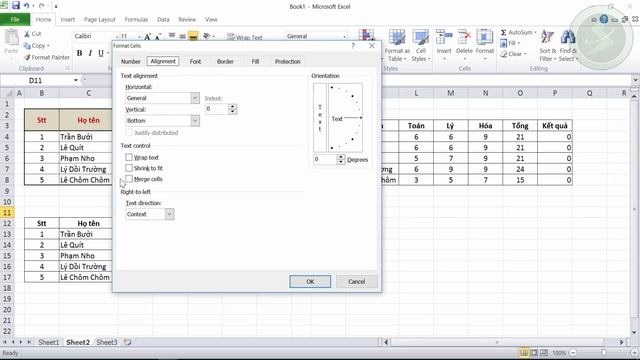Open the Name Box dropdown arrow
The width and height of the screenshot is (640, 360).
coord(76,80)
